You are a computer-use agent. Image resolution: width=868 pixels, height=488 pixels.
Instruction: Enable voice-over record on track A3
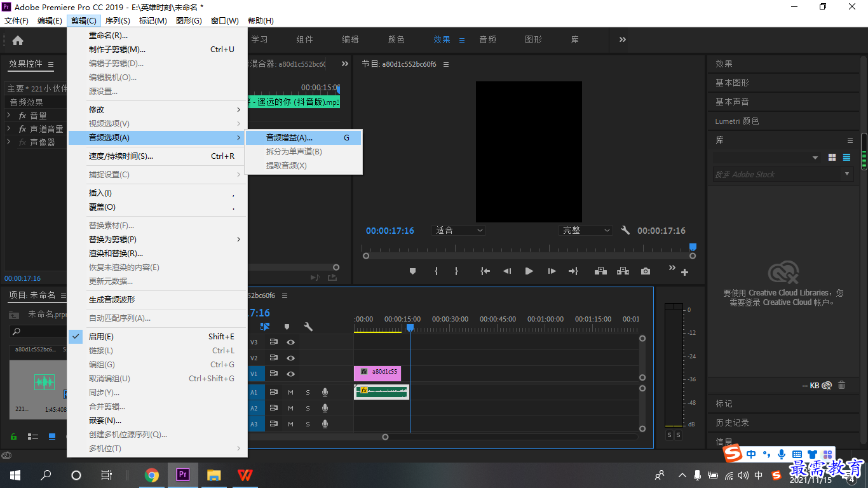click(325, 424)
